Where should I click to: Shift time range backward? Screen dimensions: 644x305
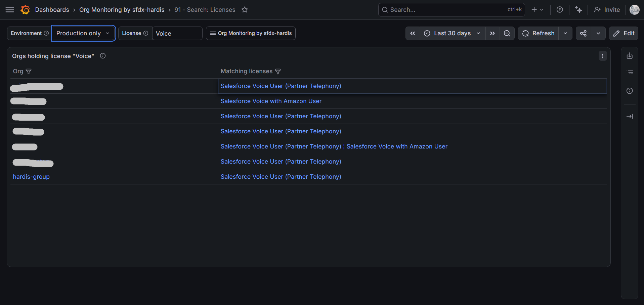[x=413, y=33]
